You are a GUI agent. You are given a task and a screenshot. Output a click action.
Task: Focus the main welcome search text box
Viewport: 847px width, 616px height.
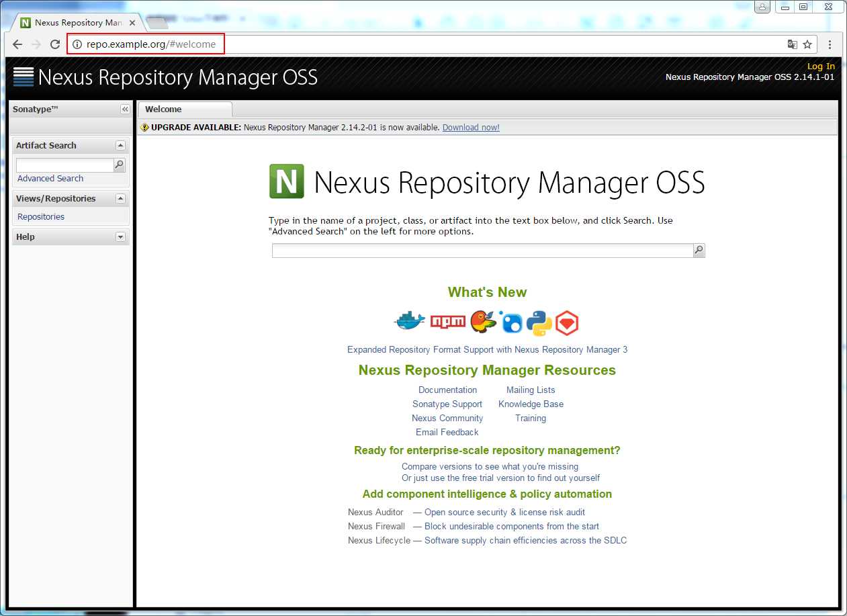482,251
